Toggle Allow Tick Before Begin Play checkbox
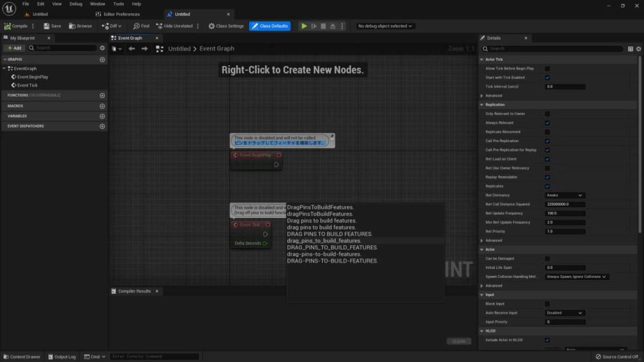 point(547,69)
